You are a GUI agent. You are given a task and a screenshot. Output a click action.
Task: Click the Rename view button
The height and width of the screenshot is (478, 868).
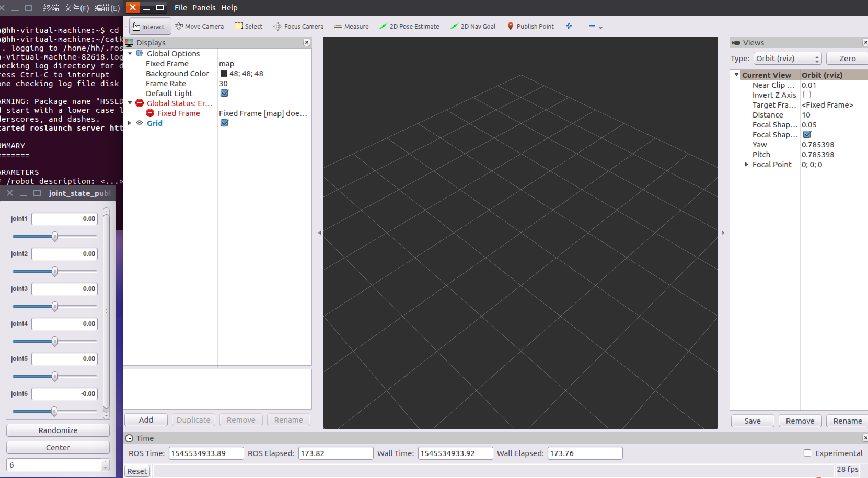click(847, 421)
